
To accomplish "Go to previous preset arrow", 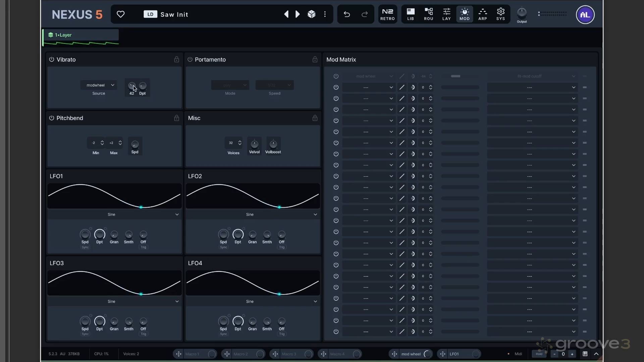I will (286, 14).
